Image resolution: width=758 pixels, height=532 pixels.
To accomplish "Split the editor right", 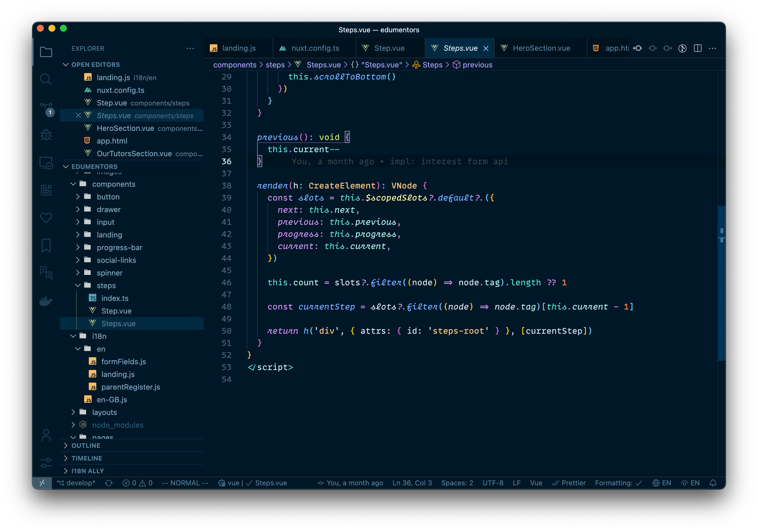I will tap(697, 48).
